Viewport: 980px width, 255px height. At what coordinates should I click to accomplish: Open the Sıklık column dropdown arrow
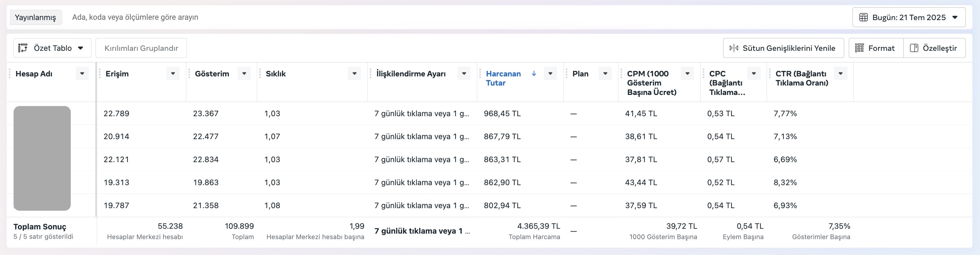pos(354,73)
